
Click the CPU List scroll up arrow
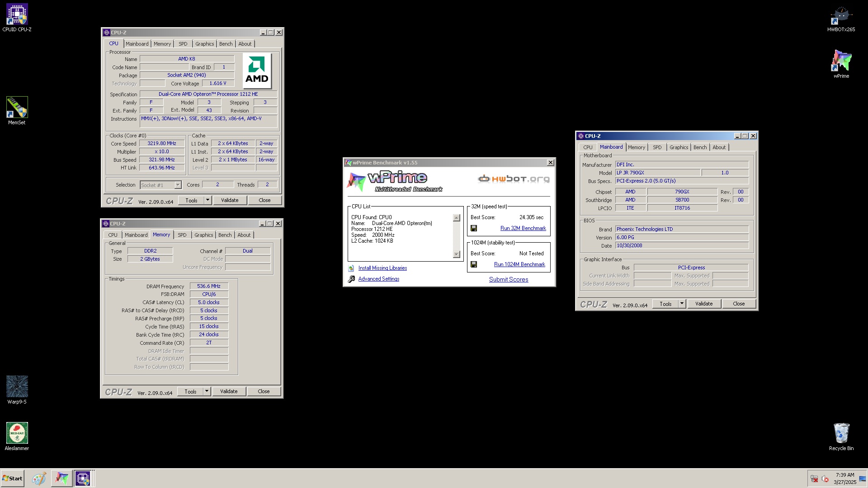[457, 218]
